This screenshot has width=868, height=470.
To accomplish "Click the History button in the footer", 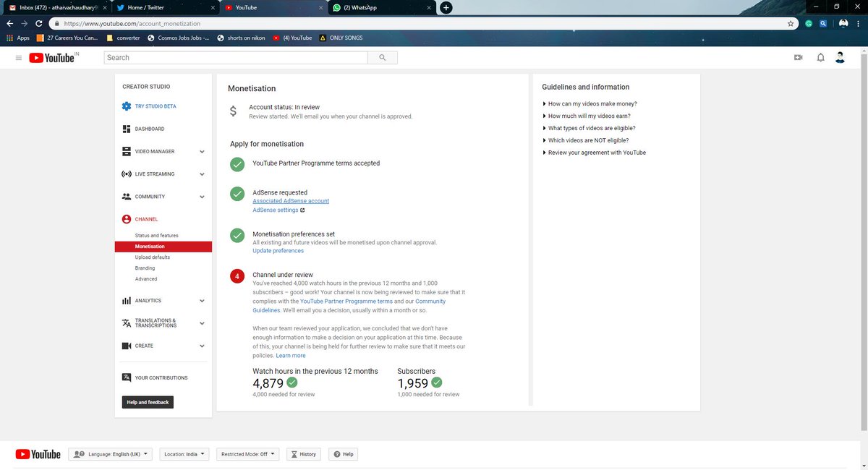I will pyautogui.click(x=303, y=454).
